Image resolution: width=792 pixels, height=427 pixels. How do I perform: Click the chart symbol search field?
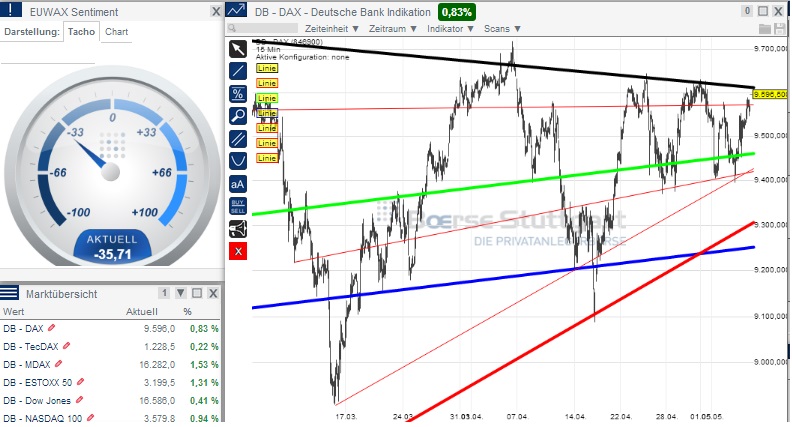click(x=262, y=28)
